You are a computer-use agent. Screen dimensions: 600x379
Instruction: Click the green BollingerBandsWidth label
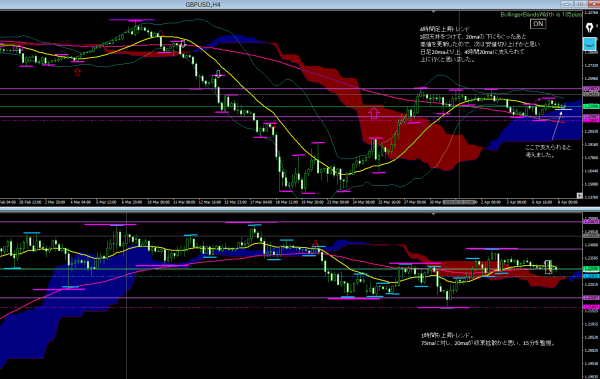[541, 15]
